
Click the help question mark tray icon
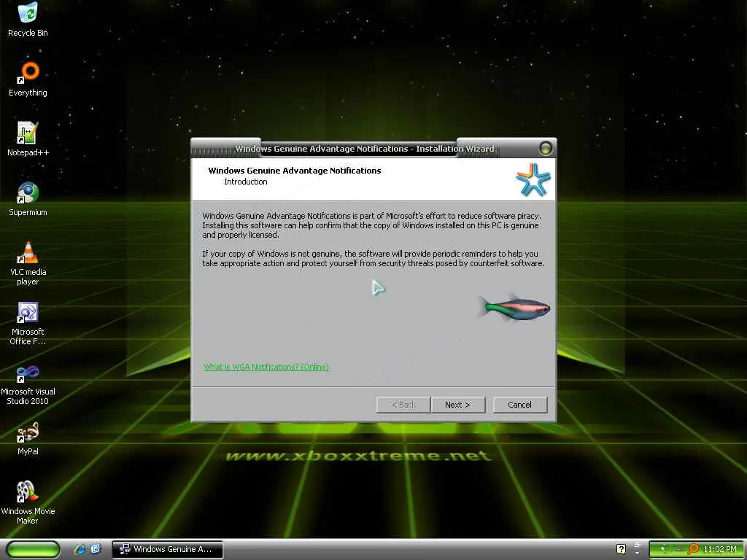(x=621, y=549)
